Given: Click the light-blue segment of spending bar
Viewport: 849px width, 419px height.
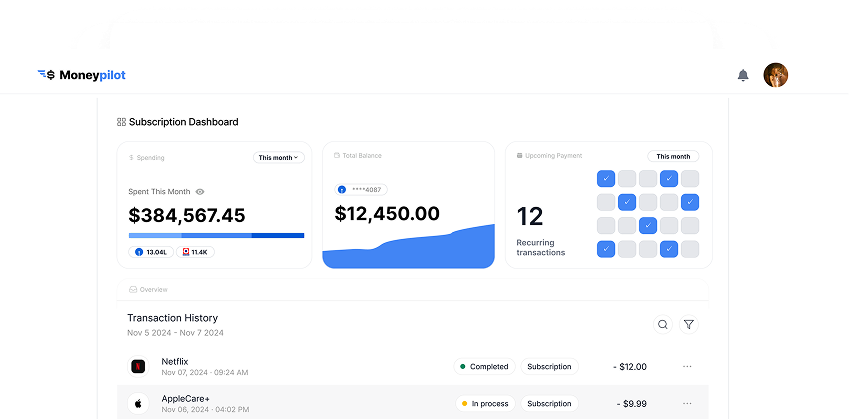Looking at the screenshot, I should pyautogui.click(x=155, y=235).
